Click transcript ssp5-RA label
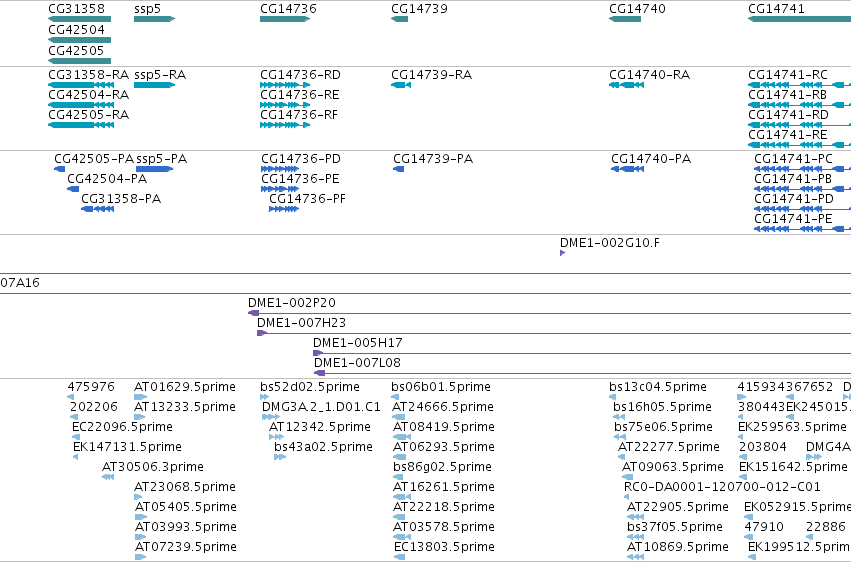 (160, 75)
